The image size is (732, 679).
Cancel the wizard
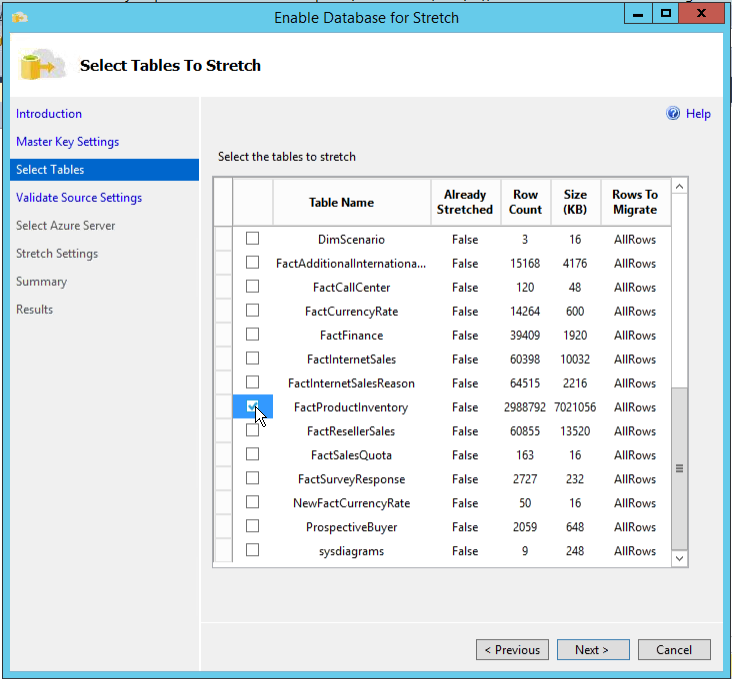[674, 650]
